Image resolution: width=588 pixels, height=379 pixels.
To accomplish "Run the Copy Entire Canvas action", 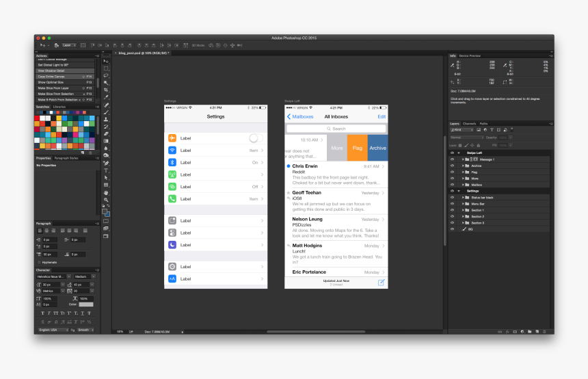I will pyautogui.click(x=65, y=77).
